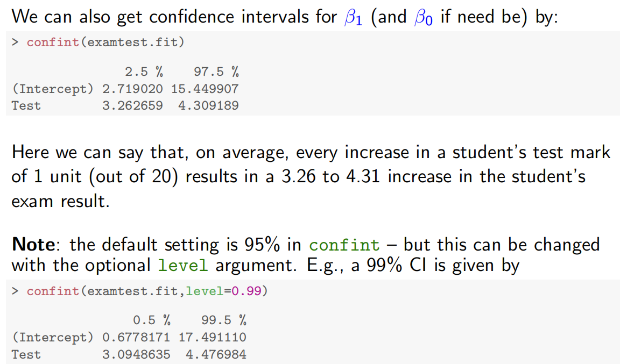The image size is (620, 364).
Task: Click the 99.5 % column header
Action: pyautogui.click(x=223, y=320)
